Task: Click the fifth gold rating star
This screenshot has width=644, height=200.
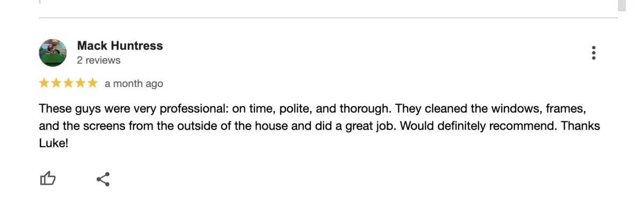Action: [x=92, y=83]
